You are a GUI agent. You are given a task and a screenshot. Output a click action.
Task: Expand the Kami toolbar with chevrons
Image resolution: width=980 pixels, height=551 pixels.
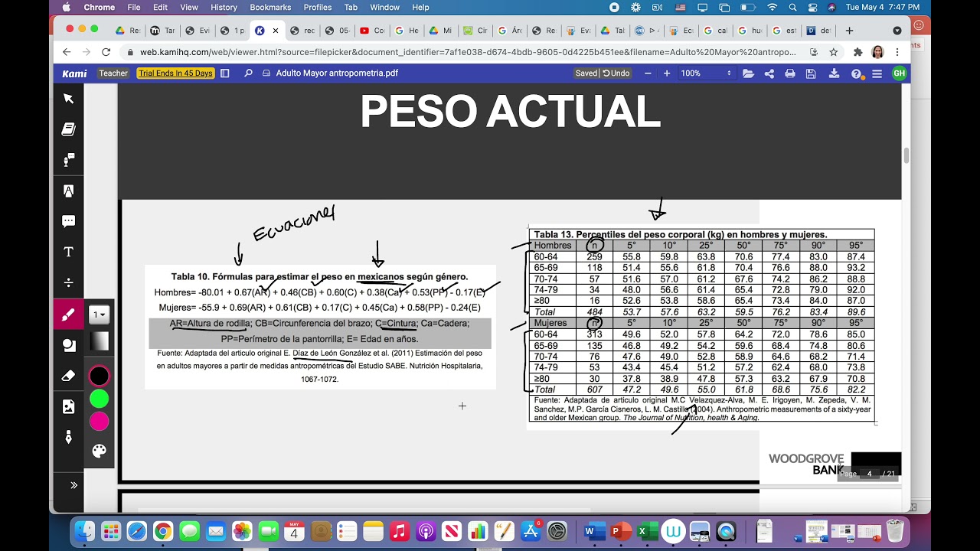point(73,485)
